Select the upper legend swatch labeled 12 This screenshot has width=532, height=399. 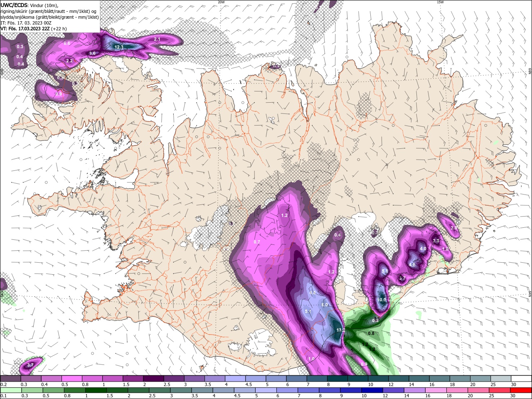point(398,379)
